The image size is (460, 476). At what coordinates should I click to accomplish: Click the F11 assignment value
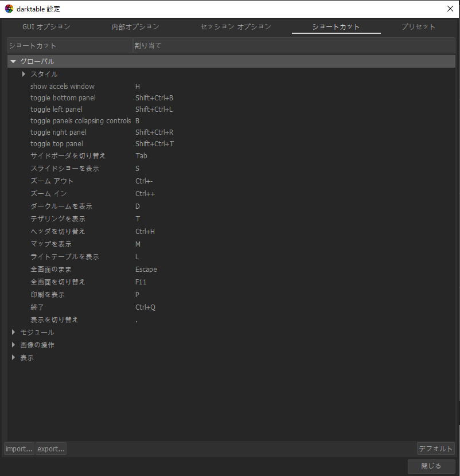tap(141, 282)
